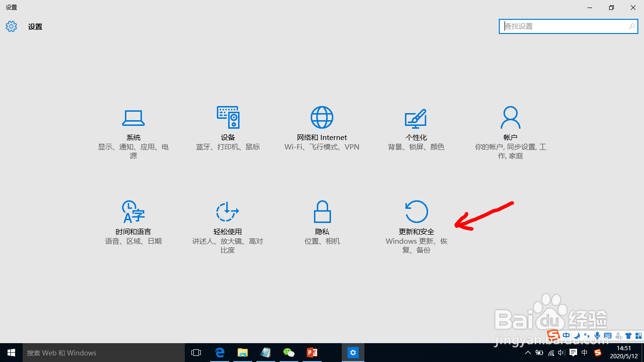Launch WeChat from the taskbar
This screenshot has height=362, width=644.
click(x=289, y=352)
